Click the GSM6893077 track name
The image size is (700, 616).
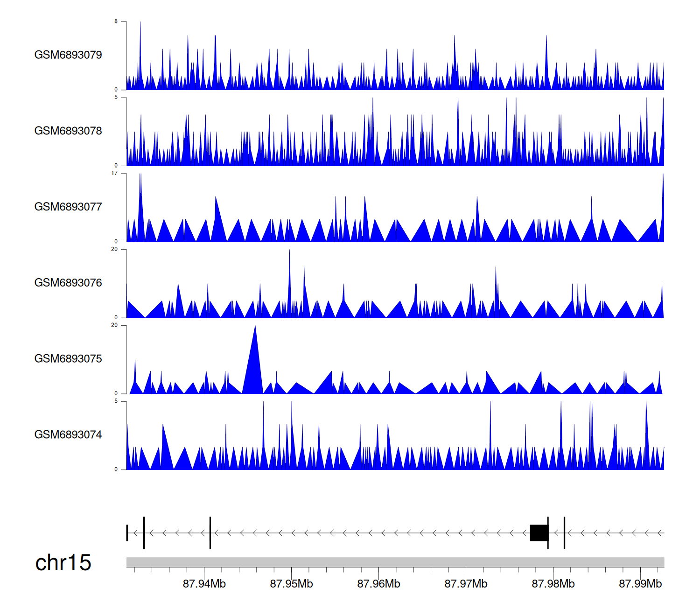tap(68, 207)
